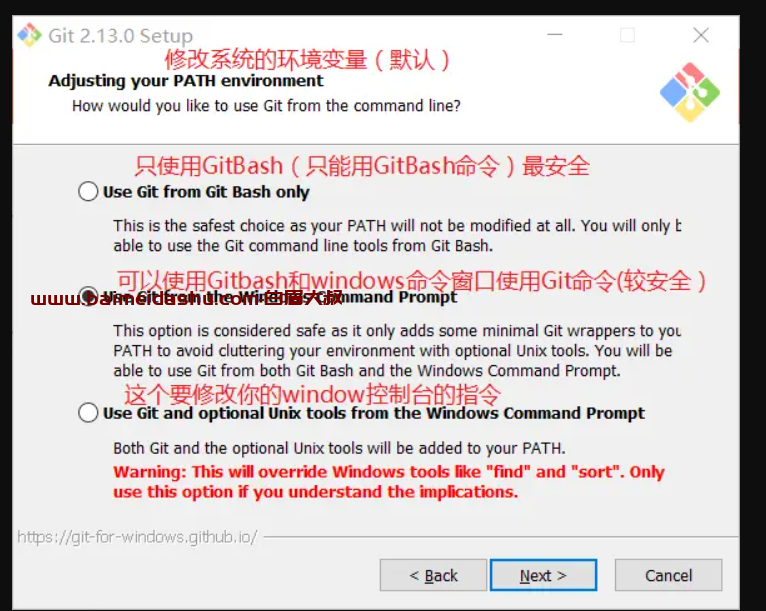Enable the optional Unix tools radio circle
This screenshot has height=611, width=766.
(88, 413)
